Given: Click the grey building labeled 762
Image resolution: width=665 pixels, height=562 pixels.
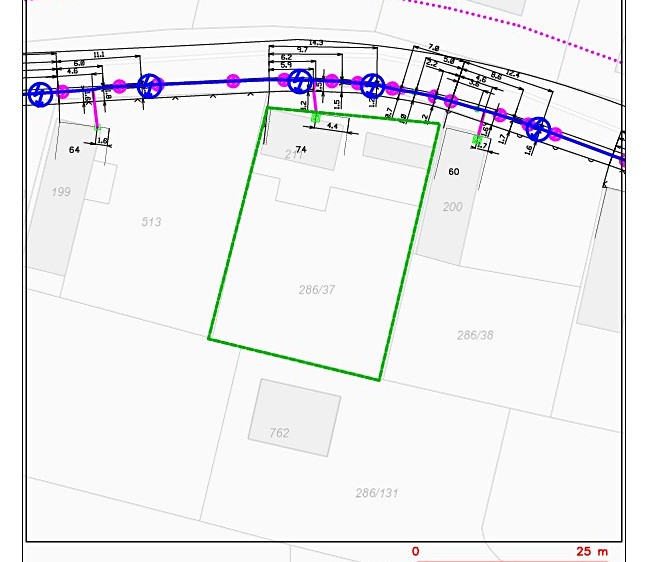Looking at the screenshot, I should coord(294,418).
